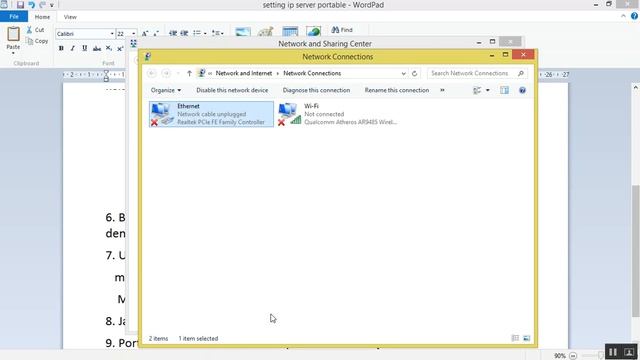Viewport: 640px width, 360px height.
Task: Select the Wi-Fi network adapter
Action: tap(338, 114)
